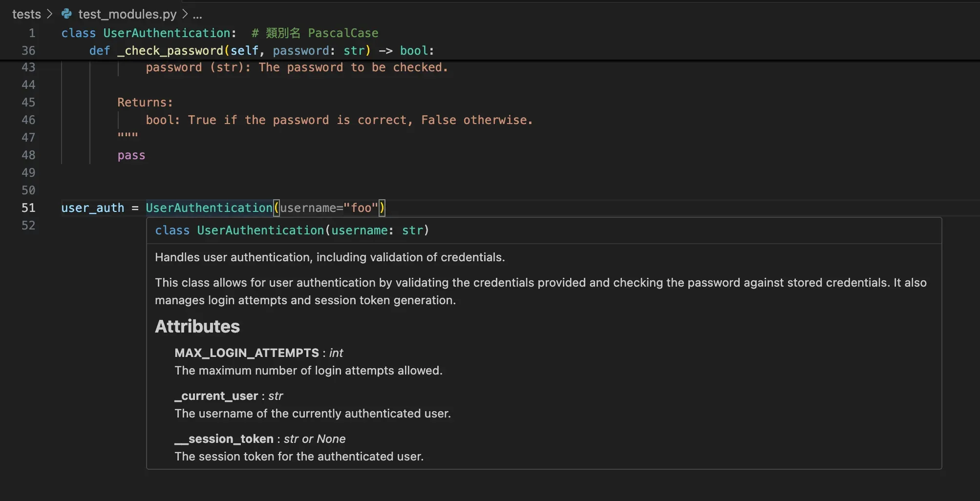Click '_current_user' attribute name
The image size is (980, 501).
click(x=216, y=396)
